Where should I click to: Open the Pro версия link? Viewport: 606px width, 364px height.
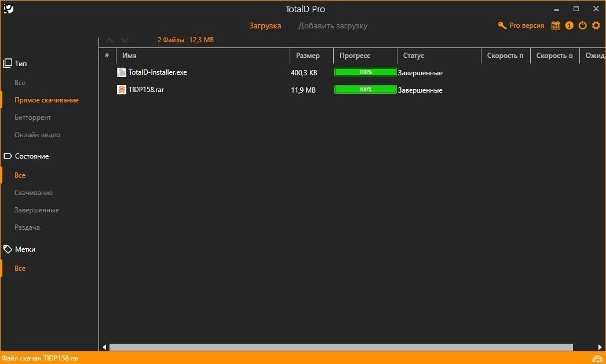click(527, 25)
